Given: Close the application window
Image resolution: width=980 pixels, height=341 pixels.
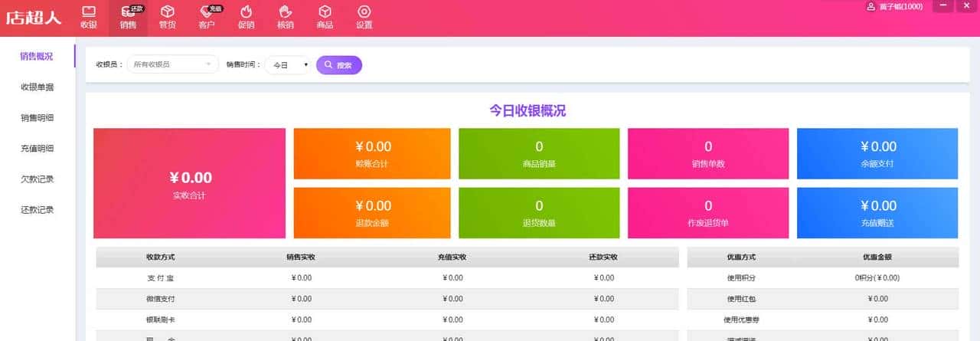Looking at the screenshot, I should point(967,6).
